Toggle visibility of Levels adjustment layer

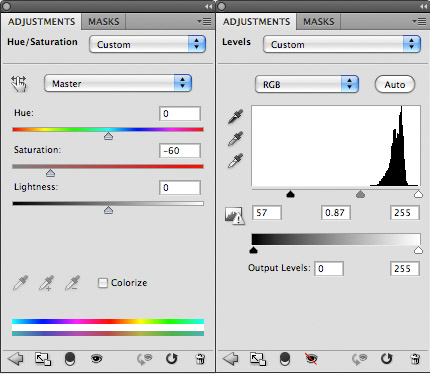(x=311, y=359)
